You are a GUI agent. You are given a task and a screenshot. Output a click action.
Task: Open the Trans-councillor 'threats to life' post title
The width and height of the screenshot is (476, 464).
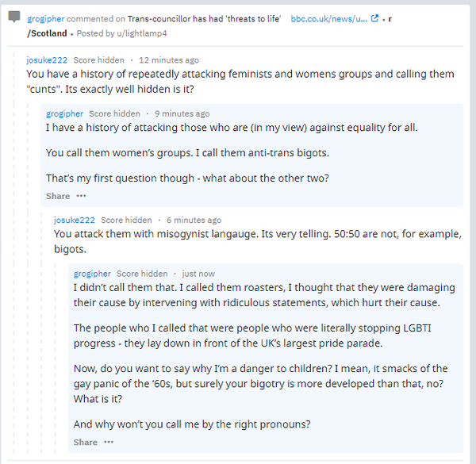tap(204, 18)
